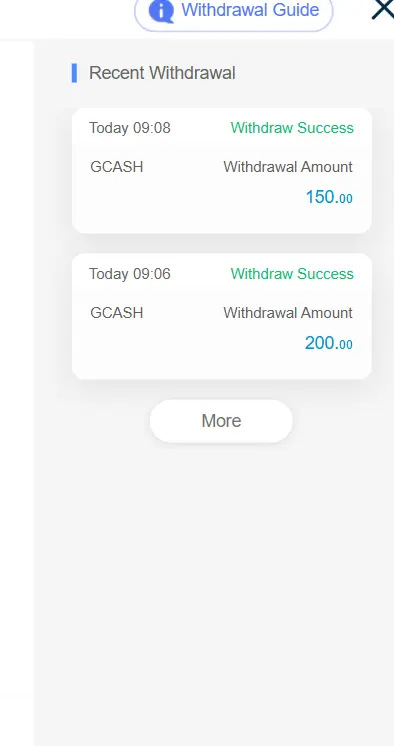This screenshot has width=394, height=746.
Task: Click GCASH label in the second card
Action: click(117, 313)
